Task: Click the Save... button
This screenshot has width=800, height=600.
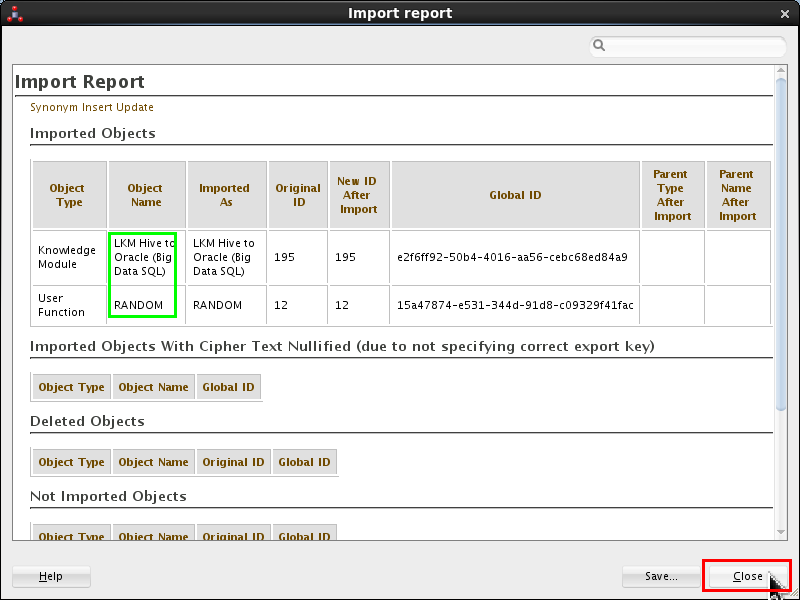Action: [x=661, y=576]
